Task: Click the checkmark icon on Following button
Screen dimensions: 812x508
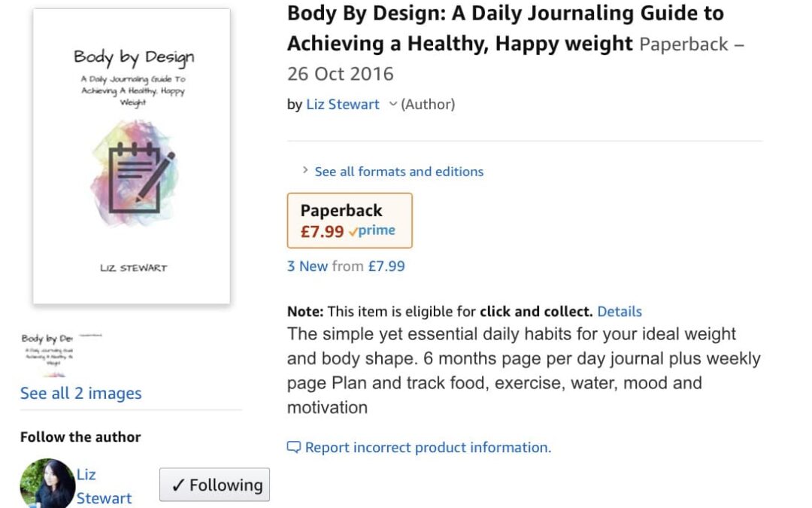Action: click(x=177, y=485)
